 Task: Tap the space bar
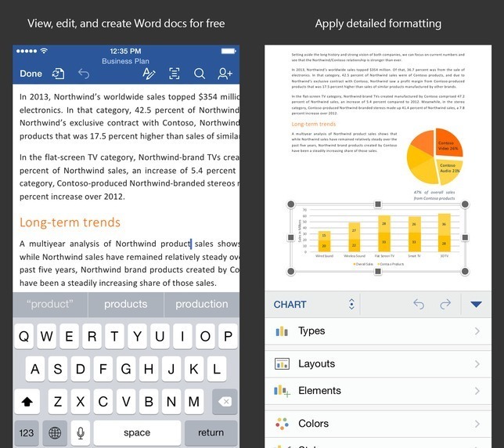pyautogui.click(x=137, y=433)
